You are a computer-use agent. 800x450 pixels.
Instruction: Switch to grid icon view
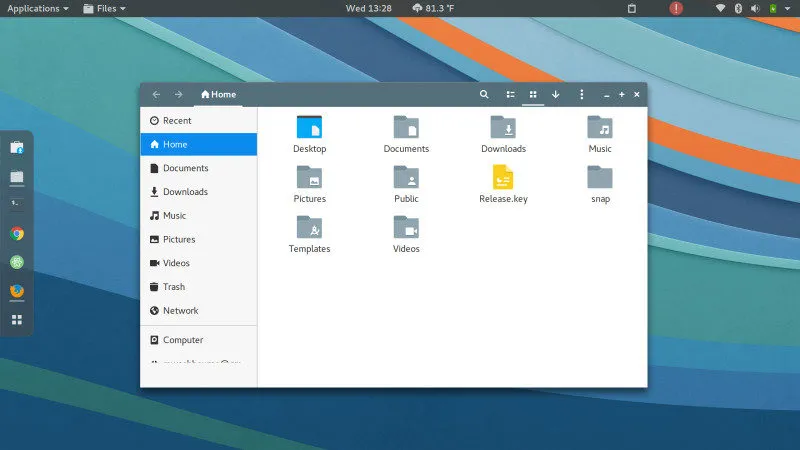point(533,94)
